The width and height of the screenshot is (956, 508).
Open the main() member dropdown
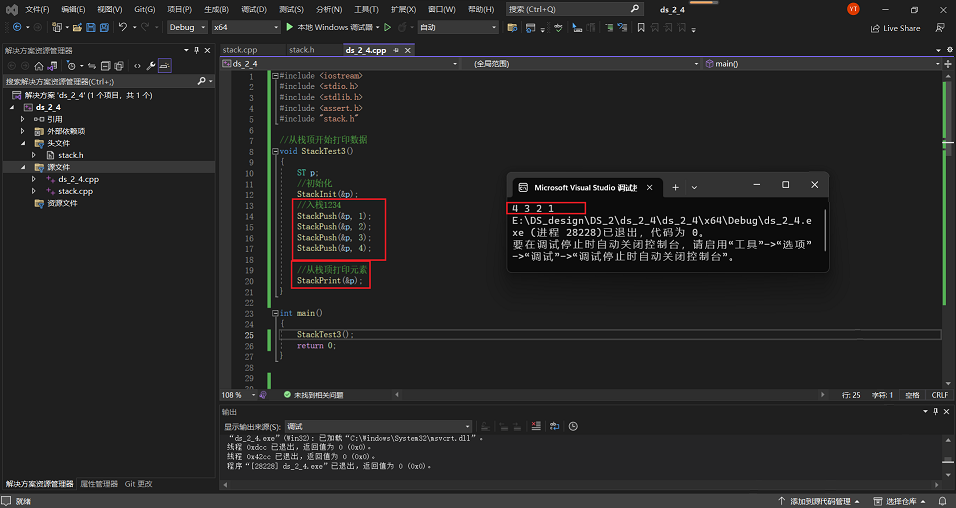coord(822,63)
